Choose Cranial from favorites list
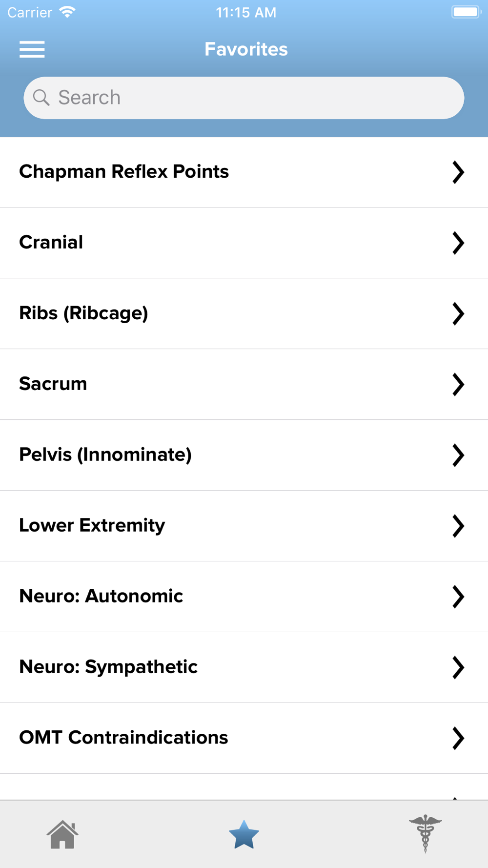Image resolution: width=488 pixels, height=868 pixels. pyautogui.click(x=51, y=242)
